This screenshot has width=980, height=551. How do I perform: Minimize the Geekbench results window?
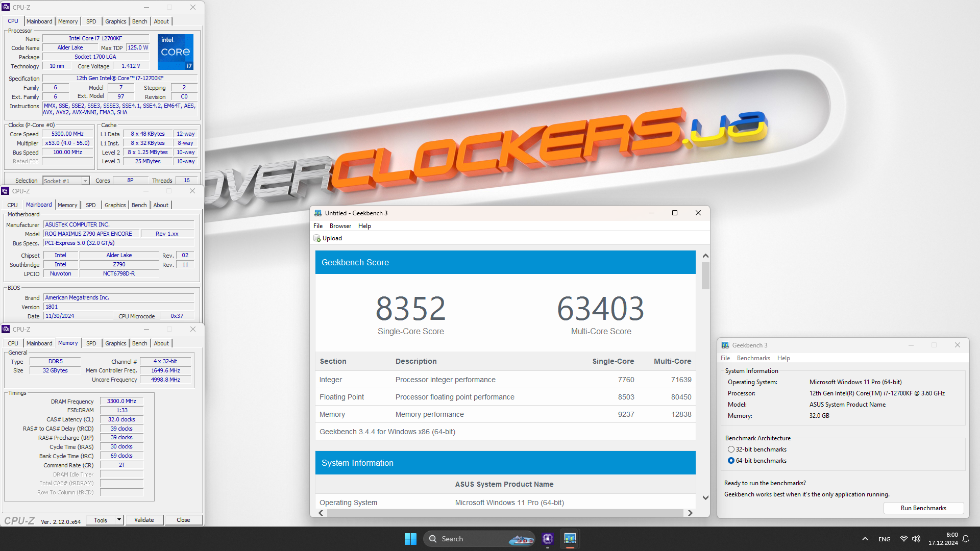[652, 213]
